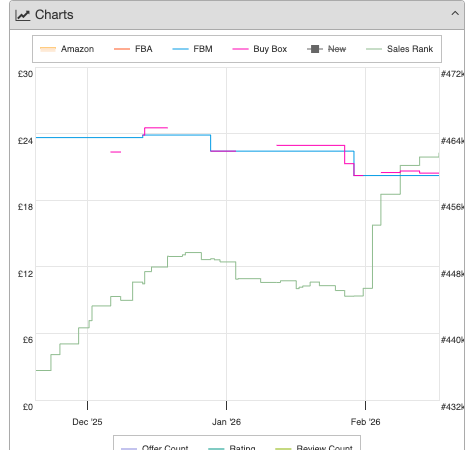Viewport: 474px width, 450px height.
Task: Collapse the Charts panel chevron
Action: click(455, 14)
